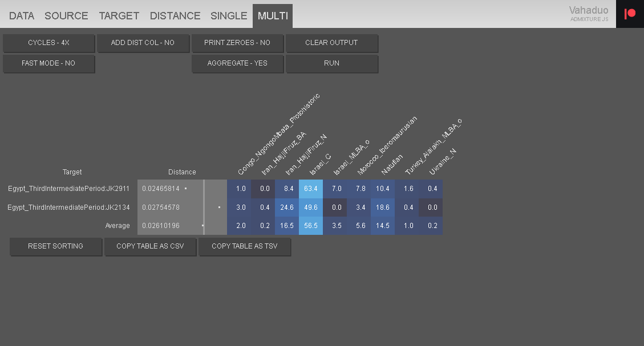Click the 14.5 average Natufian cell
The image size is (644, 346).
point(383,226)
